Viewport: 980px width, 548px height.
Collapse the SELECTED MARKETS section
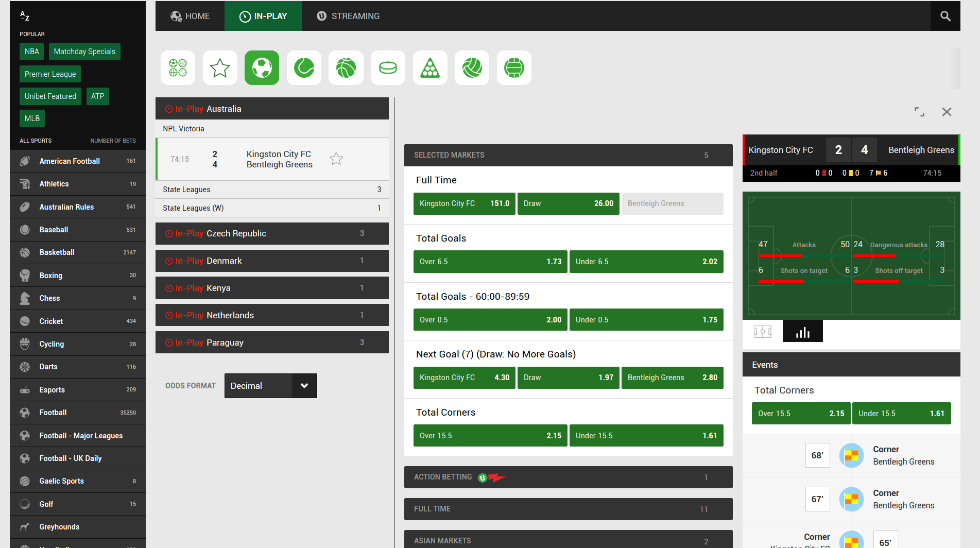[x=568, y=155]
